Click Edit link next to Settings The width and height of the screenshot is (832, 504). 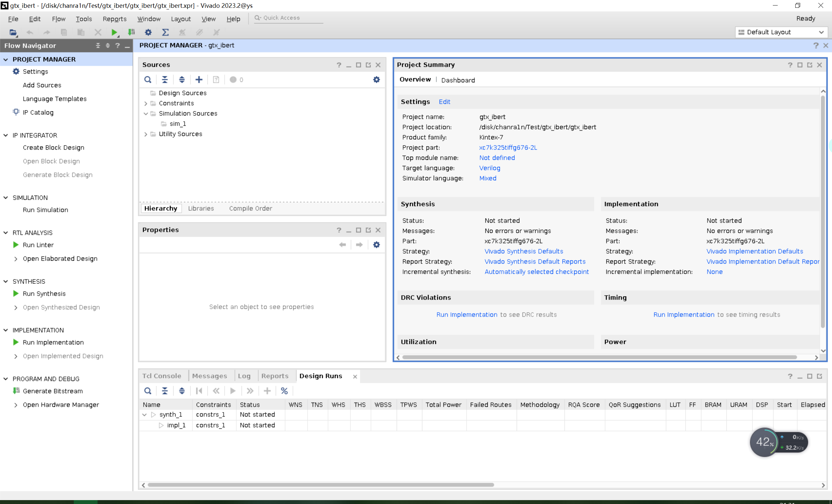click(x=444, y=102)
